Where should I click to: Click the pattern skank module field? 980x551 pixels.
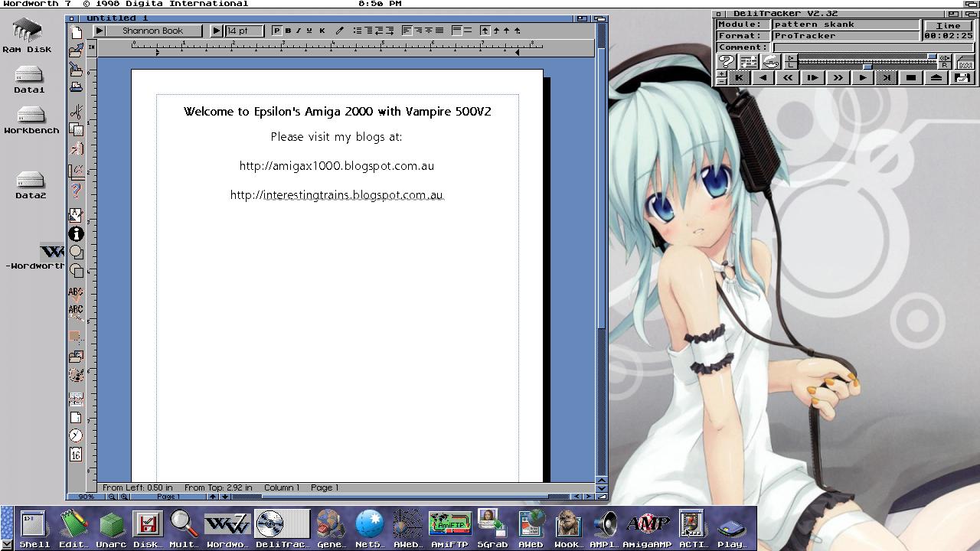tap(845, 24)
